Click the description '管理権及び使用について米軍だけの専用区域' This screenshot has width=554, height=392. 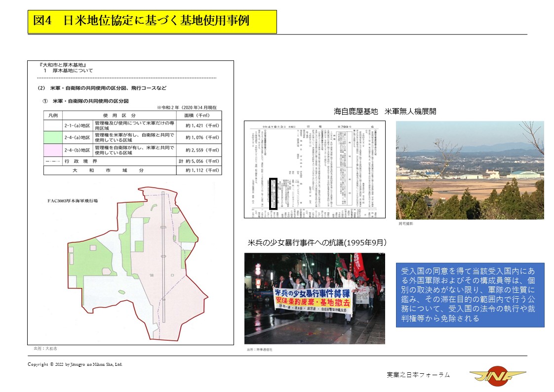tap(135, 126)
